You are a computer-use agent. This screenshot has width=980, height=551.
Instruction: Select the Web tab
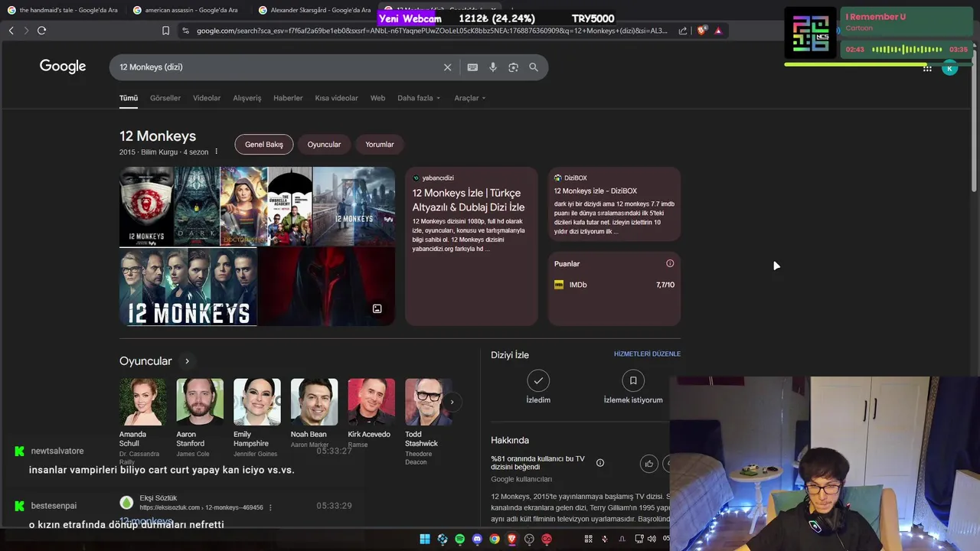(377, 98)
